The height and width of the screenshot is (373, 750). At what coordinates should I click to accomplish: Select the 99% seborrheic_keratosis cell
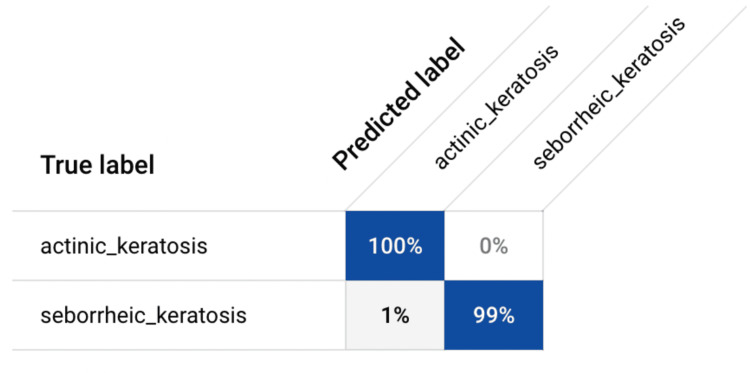[x=494, y=316]
